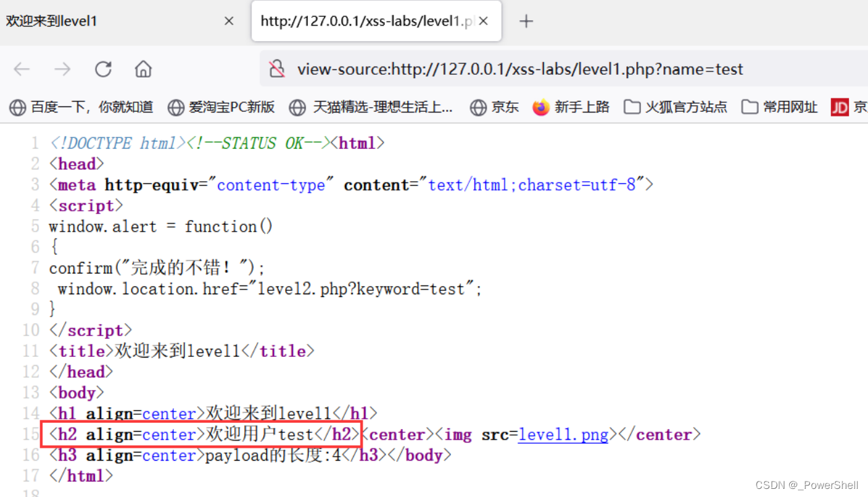Screen dimensions: 868x497
Task: Open the 新手上路 Firefox bookmark
Action: click(x=571, y=107)
